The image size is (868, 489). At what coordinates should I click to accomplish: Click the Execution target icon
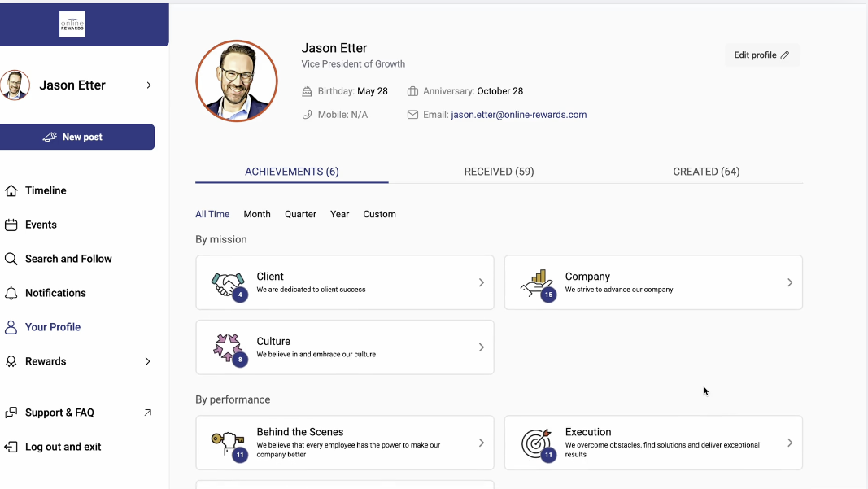[x=536, y=443]
